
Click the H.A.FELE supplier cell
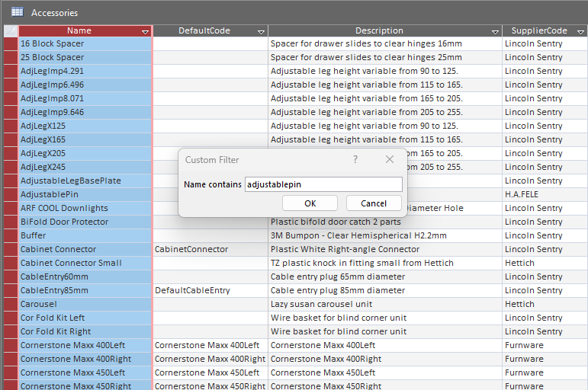click(545, 194)
